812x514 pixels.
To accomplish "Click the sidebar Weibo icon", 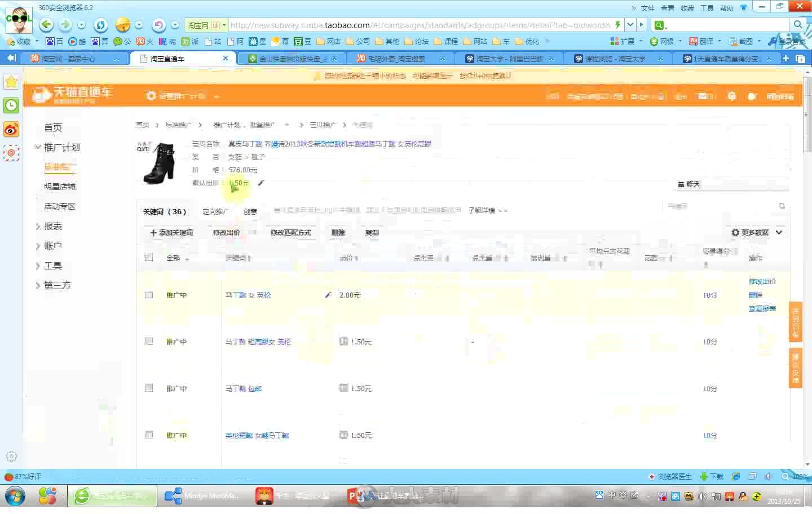I will pyautogui.click(x=11, y=130).
